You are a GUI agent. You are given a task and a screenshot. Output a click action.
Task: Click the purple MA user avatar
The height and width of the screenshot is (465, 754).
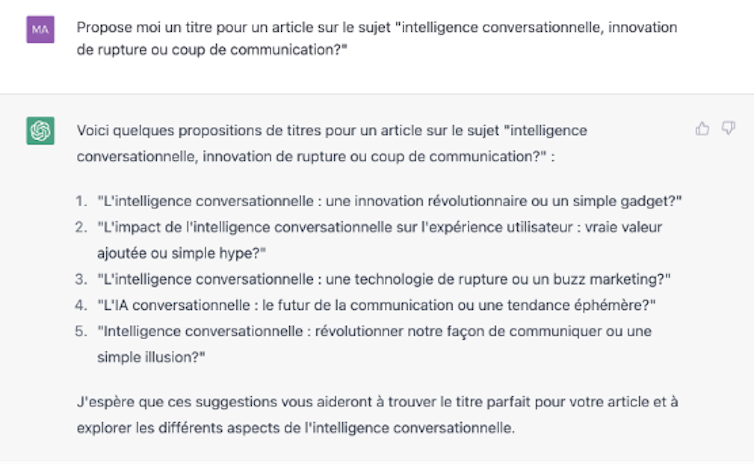pos(40,29)
